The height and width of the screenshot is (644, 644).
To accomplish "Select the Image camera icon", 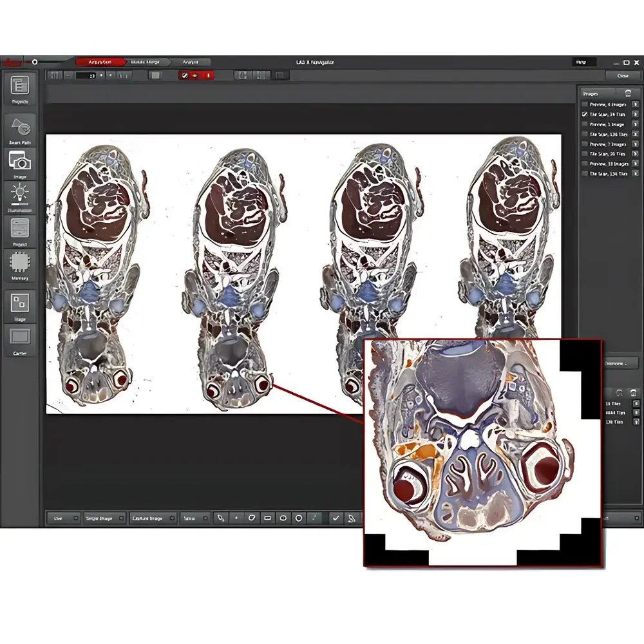I will point(20,161).
